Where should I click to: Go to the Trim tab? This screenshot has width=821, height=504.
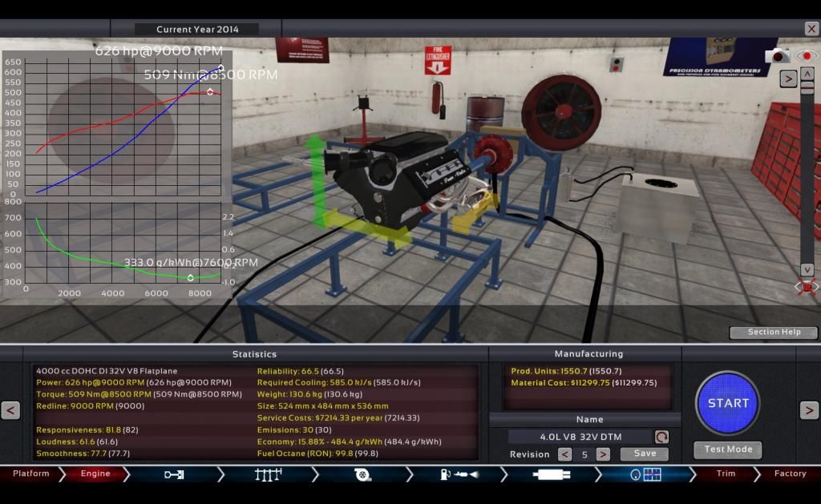tap(726, 474)
